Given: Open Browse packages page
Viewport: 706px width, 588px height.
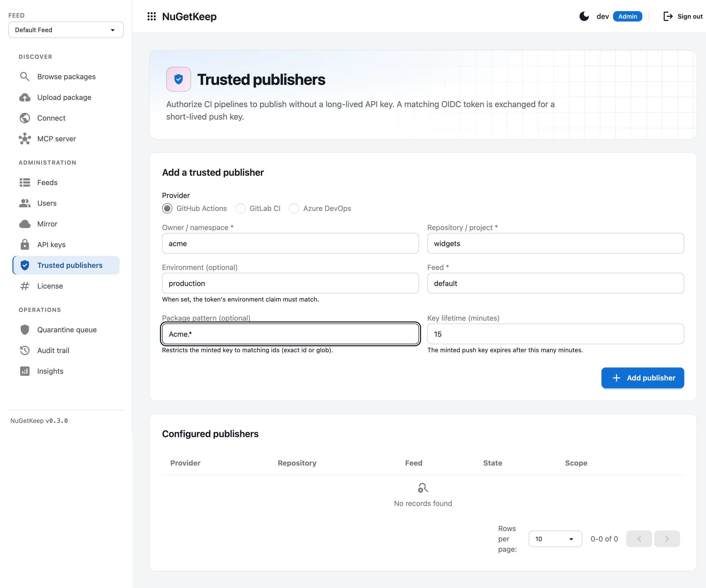Looking at the screenshot, I should (66, 77).
